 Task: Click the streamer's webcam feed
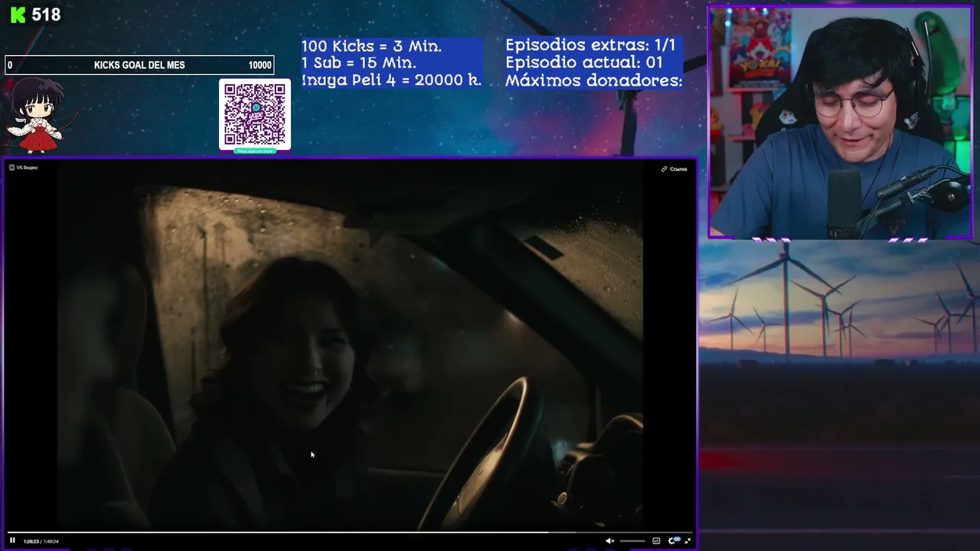[840, 122]
